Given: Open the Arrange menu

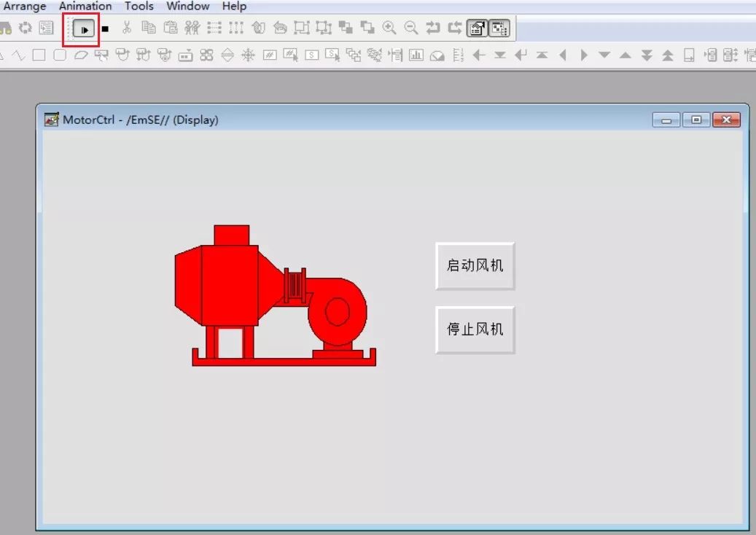Looking at the screenshot, I should point(24,7).
